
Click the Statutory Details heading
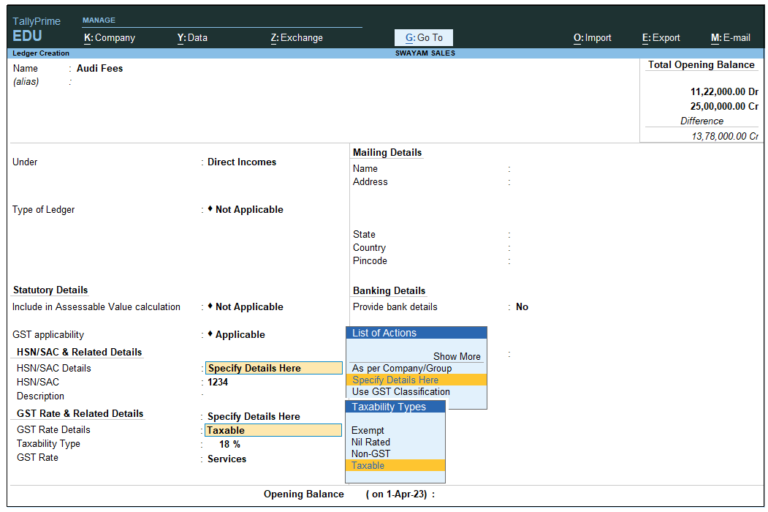(50, 290)
